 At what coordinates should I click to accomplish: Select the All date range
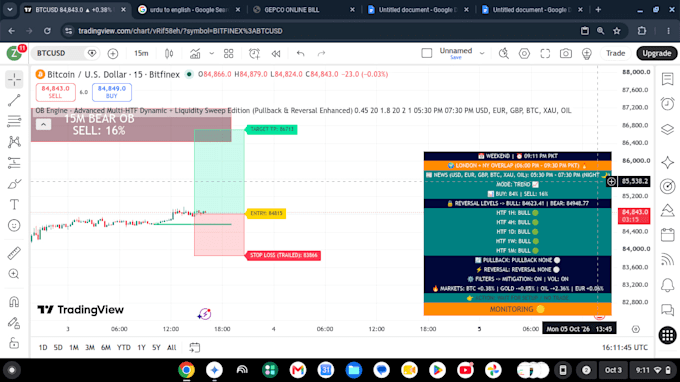(x=172, y=347)
